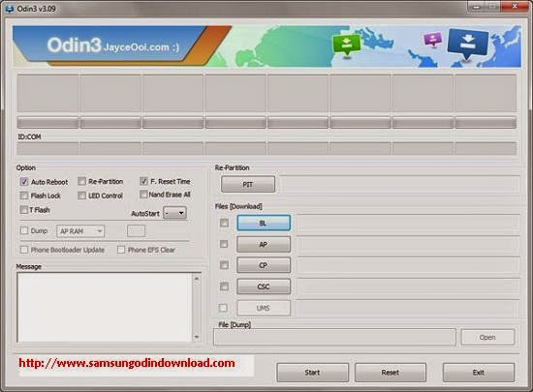This screenshot has height=392, width=533.
Task: Click the BL file path field
Action: click(x=408, y=223)
